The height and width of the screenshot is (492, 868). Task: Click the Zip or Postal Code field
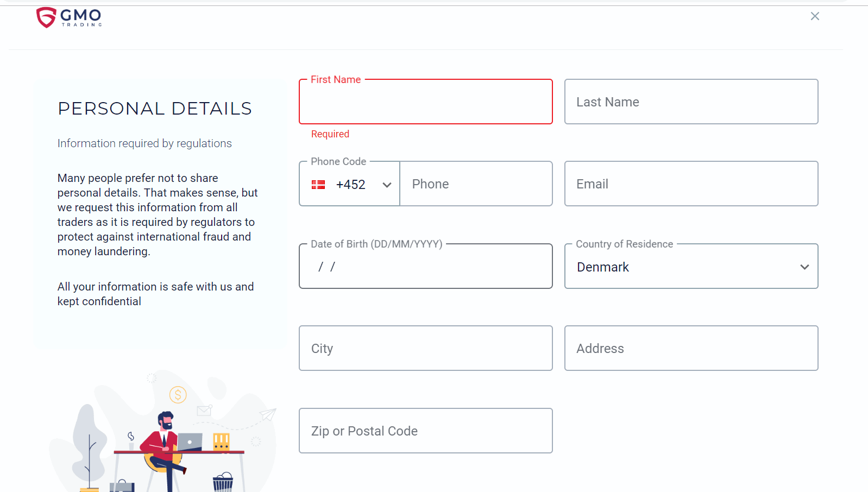[426, 431]
